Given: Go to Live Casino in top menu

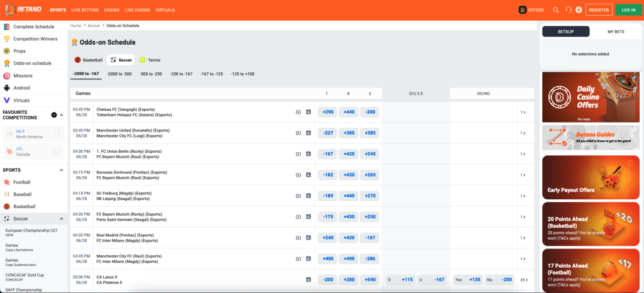Looking at the screenshot, I should 137,10.
